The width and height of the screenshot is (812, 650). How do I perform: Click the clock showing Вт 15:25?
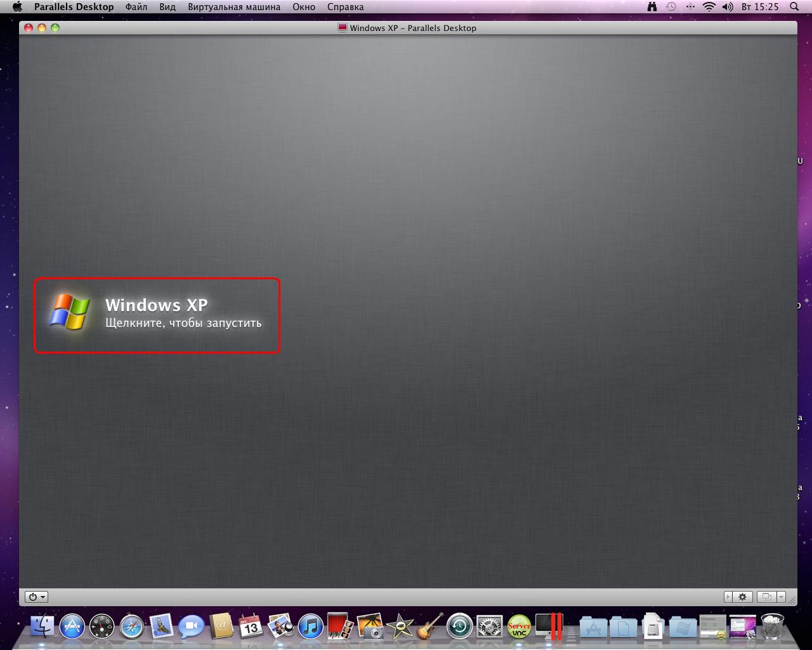pyautogui.click(x=760, y=7)
